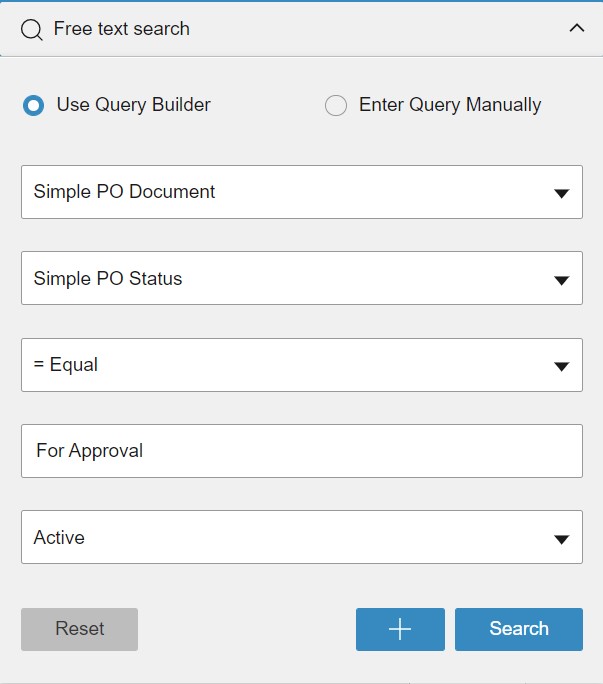The height and width of the screenshot is (684, 603).
Task: Click the Use Query Builder label text
Action: (x=133, y=104)
